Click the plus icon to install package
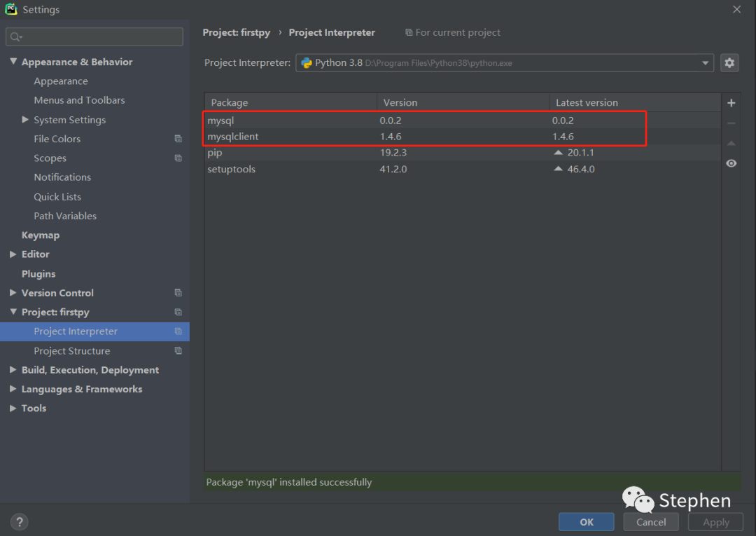The image size is (756, 536). point(731,103)
